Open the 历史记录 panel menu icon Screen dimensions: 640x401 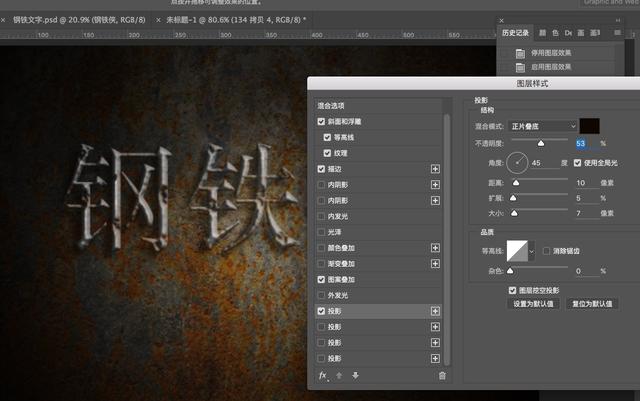point(618,33)
